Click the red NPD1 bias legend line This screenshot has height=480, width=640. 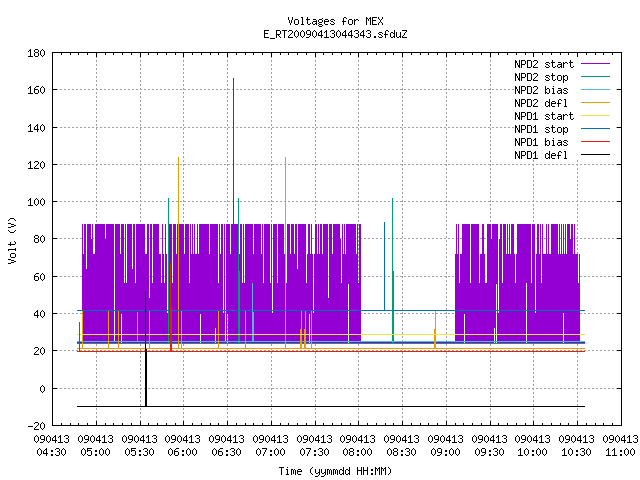[595, 142]
